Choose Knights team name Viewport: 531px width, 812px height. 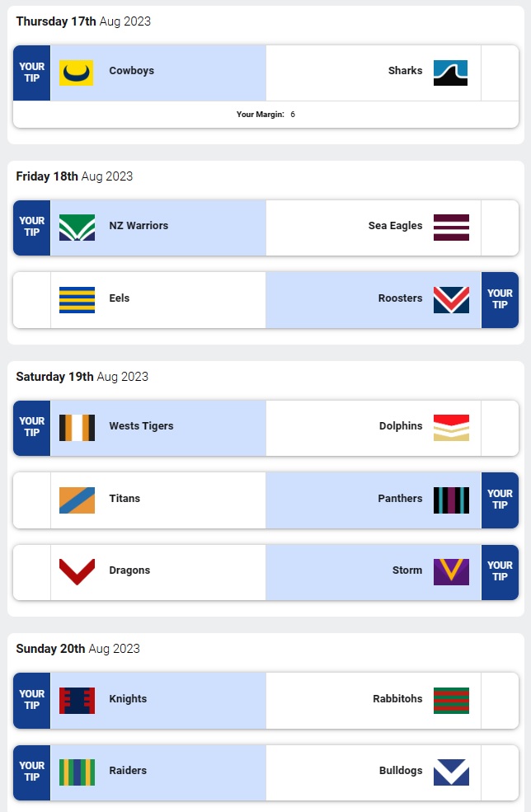click(x=128, y=699)
